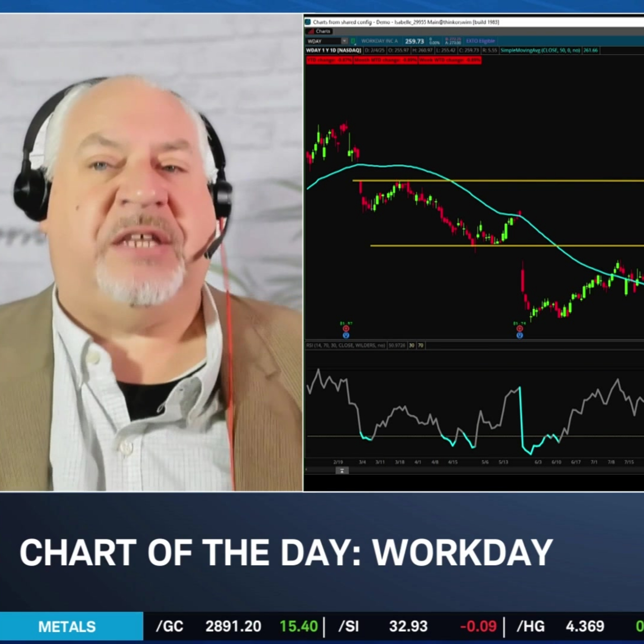Click the 3/11 date on time axis
This screenshot has height=644, width=644.
(x=380, y=462)
